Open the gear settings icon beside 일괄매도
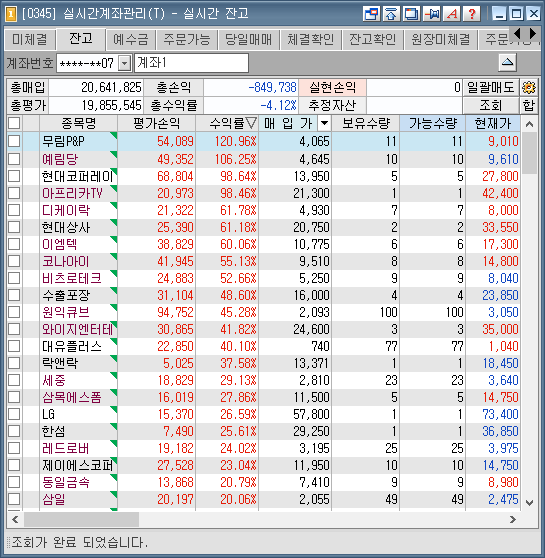 tap(529, 87)
